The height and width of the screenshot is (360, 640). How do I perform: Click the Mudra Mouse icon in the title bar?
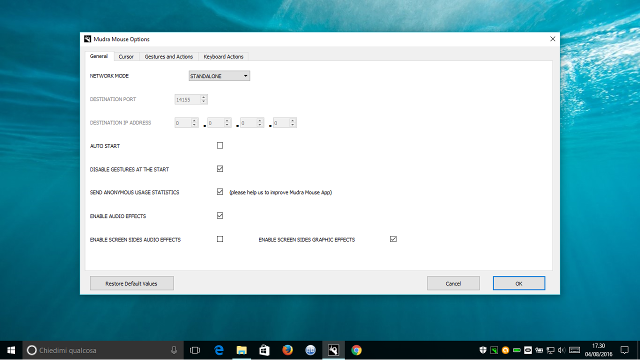[87, 39]
